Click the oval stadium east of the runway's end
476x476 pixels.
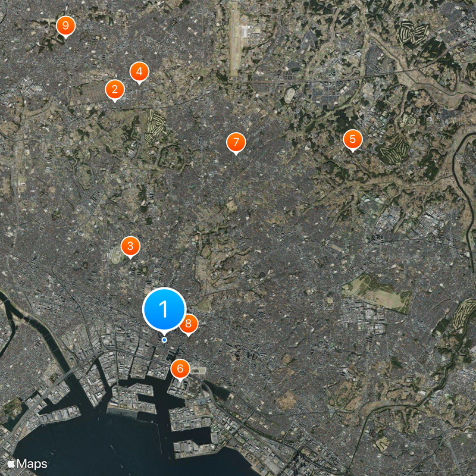pos(290,95)
